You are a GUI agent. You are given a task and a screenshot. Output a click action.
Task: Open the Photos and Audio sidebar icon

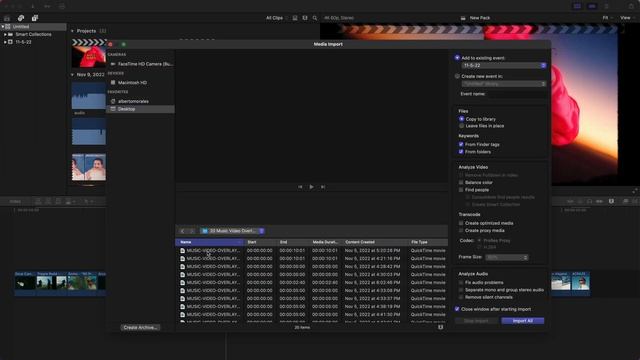(x=21, y=18)
